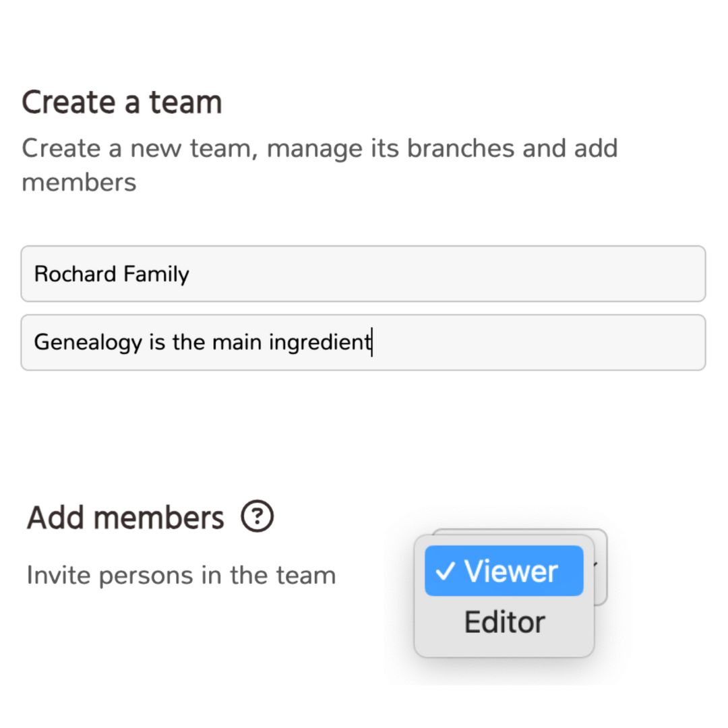Open the Add members help question-mark icon
Screen dimensions: 728x728
[257, 516]
